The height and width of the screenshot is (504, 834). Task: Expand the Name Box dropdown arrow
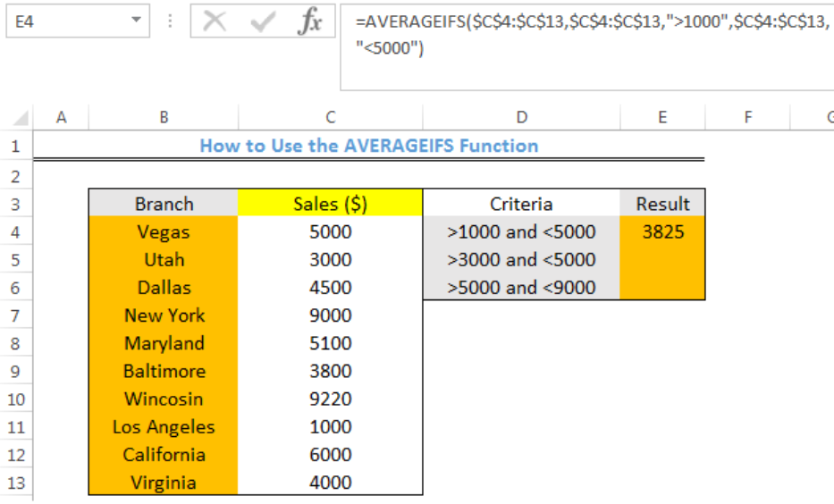pyautogui.click(x=136, y=21)
